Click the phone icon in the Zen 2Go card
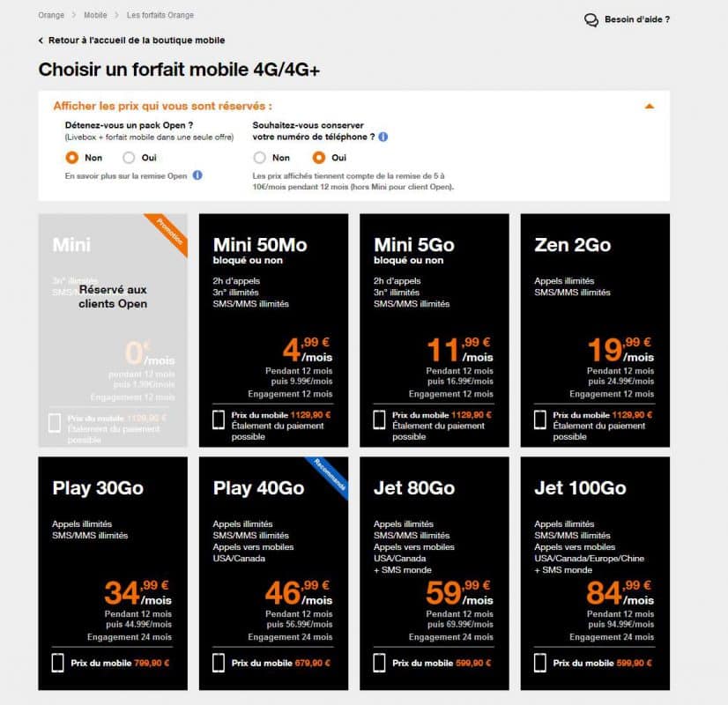Screen dimensions: 728x705 [539, 420]
